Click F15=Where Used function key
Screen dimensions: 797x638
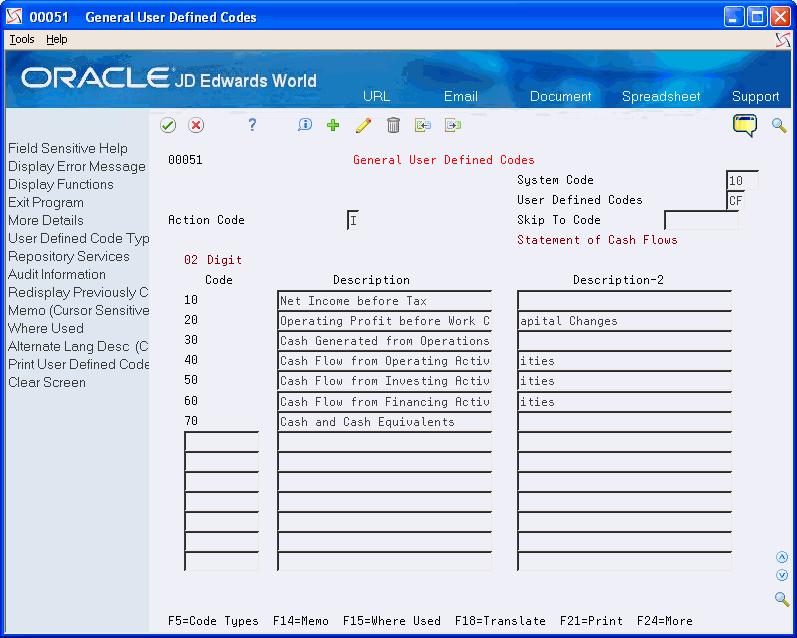point(391,621)
